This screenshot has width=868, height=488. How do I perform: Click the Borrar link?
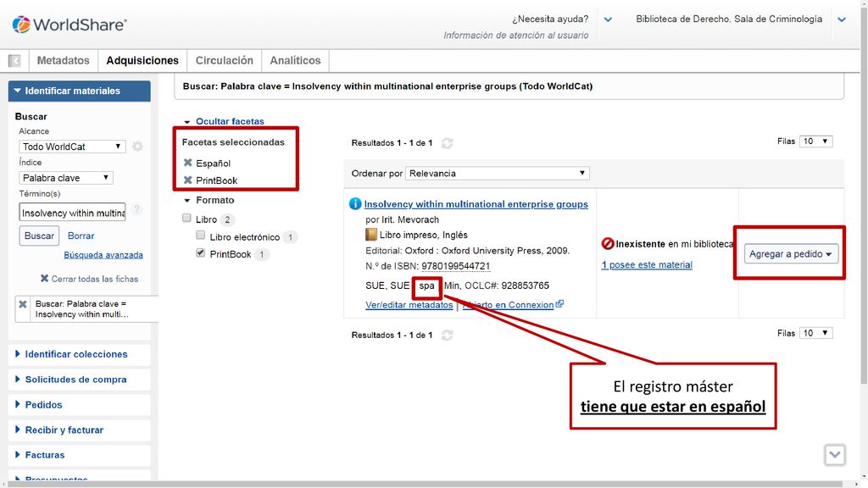point(81,236)
